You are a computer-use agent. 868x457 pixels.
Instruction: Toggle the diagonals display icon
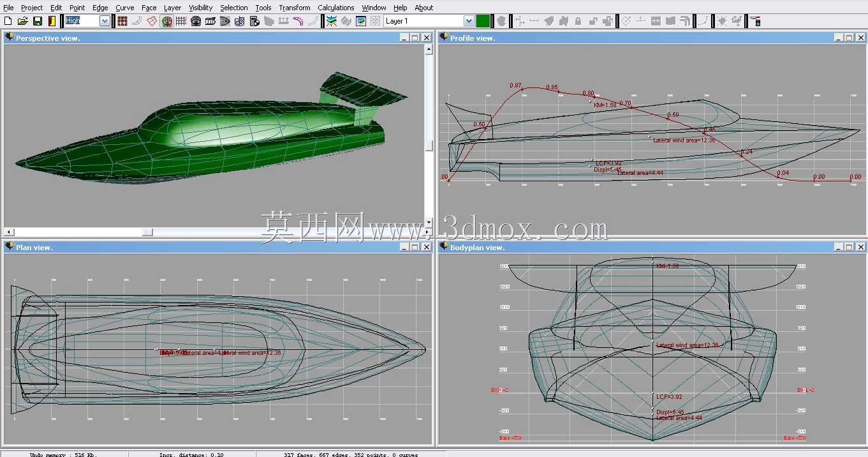(x=240, y=21)
